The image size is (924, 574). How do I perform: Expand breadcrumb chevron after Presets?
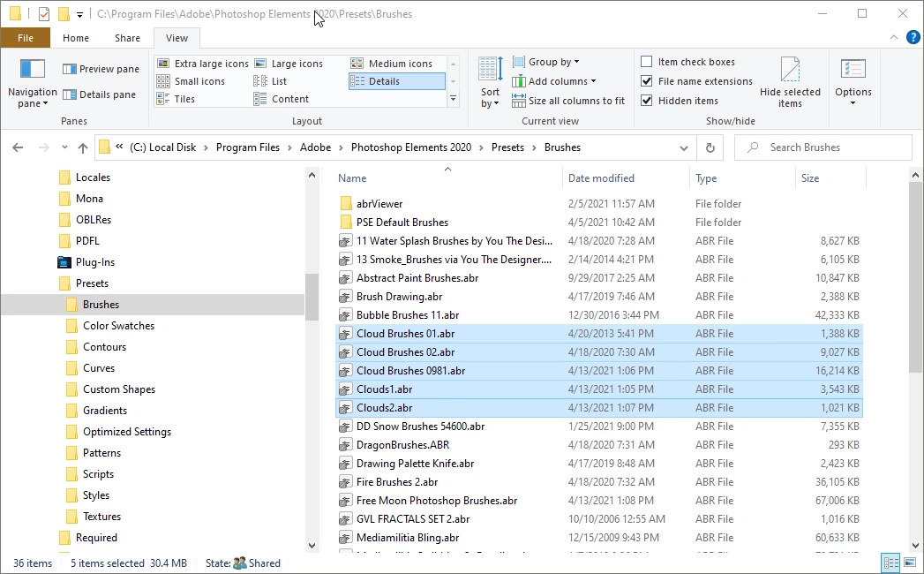tap(535, 147)
